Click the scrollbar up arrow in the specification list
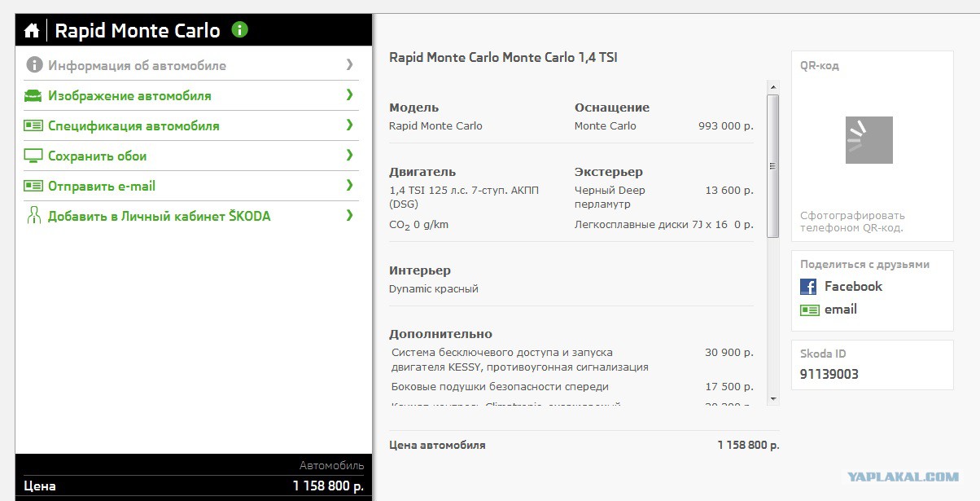 [x=772, y=86]
